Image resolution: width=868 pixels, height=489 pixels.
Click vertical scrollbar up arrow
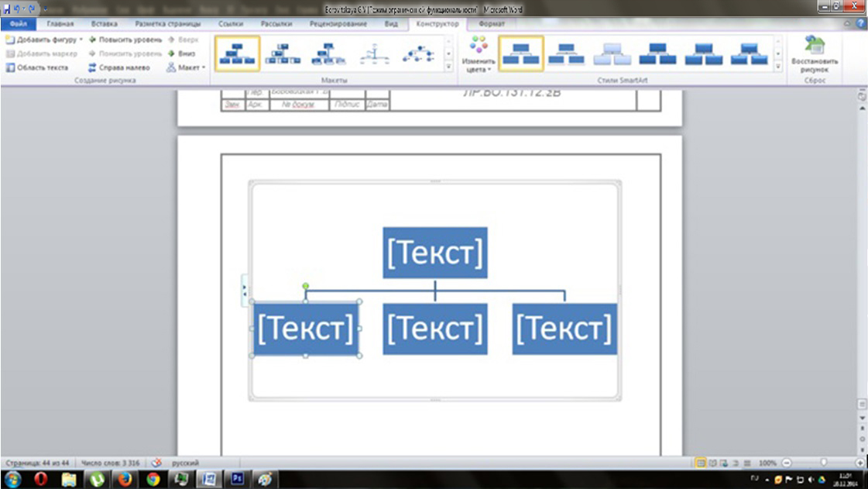pos(862,108)
